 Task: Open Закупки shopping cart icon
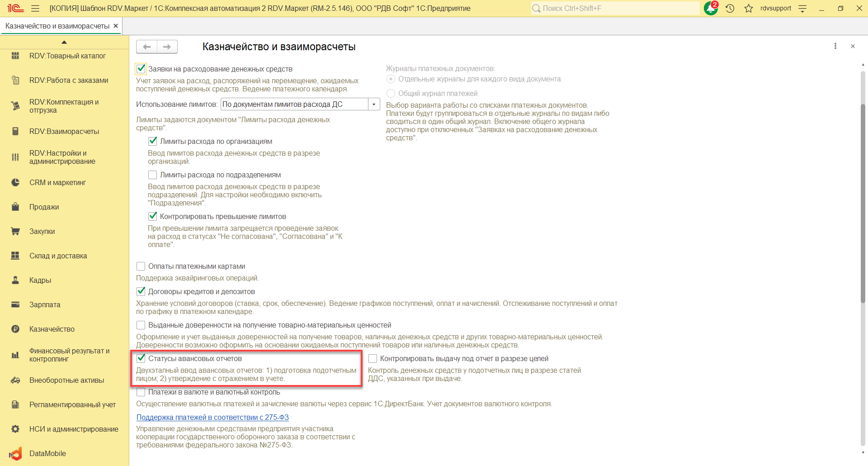[15, 231]
